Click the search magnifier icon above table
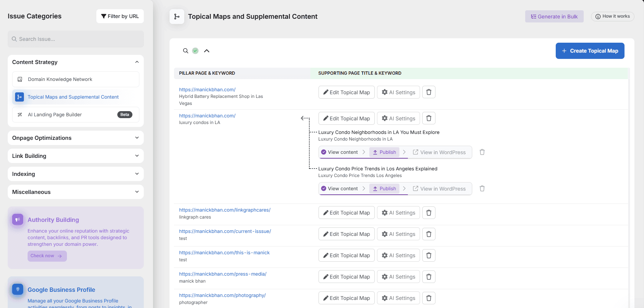 186,51
